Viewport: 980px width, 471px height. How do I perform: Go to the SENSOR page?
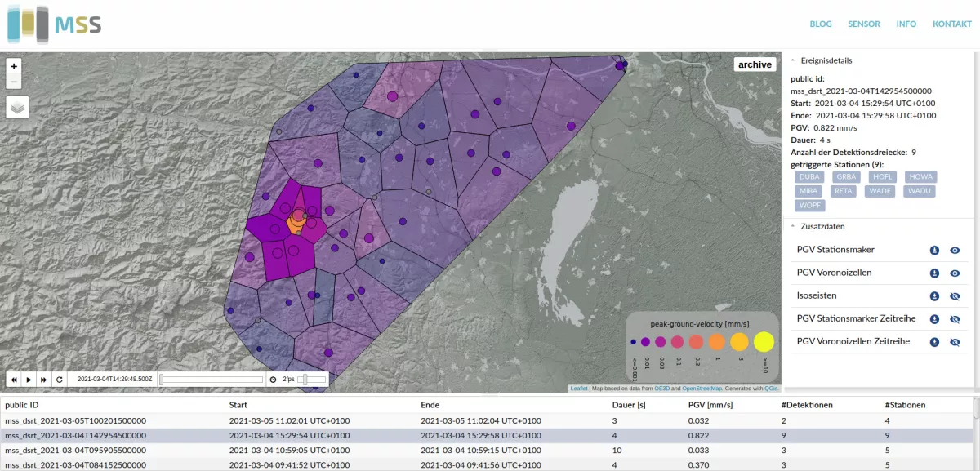click(x=864, y=24)
